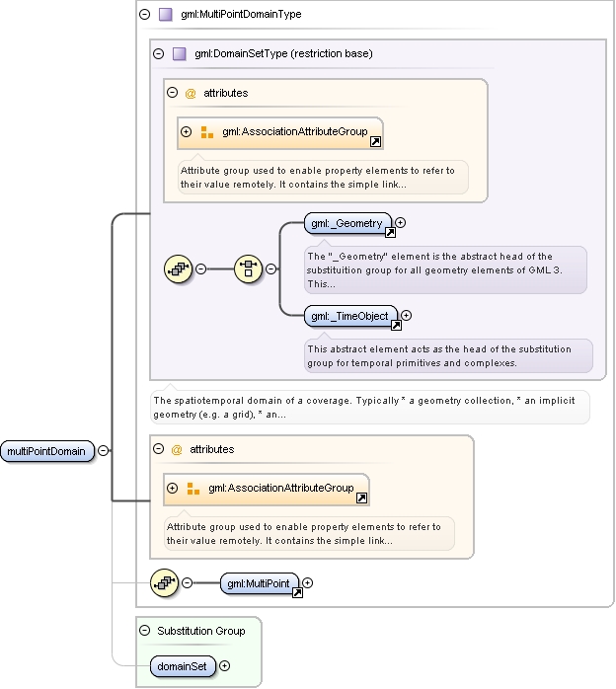Expand the gml:MultiPoint element
Viewport: 616px width, 689px height.
(x=308, y=583)
